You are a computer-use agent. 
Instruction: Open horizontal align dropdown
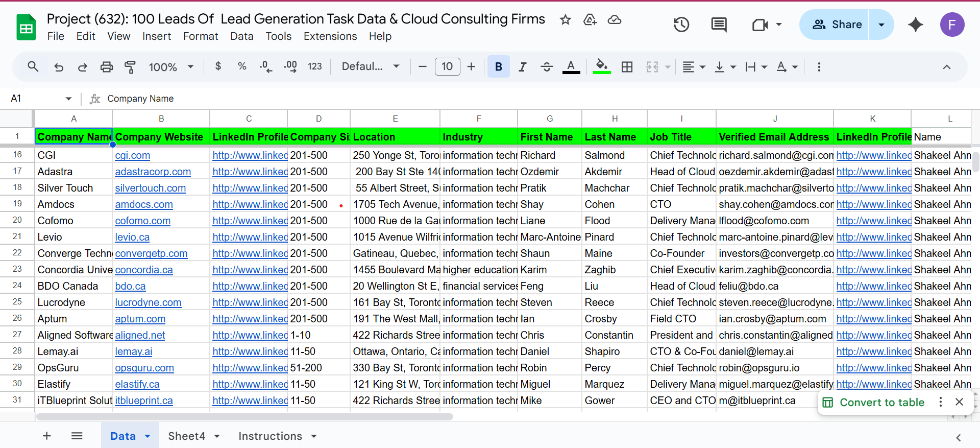click(694, 67)
